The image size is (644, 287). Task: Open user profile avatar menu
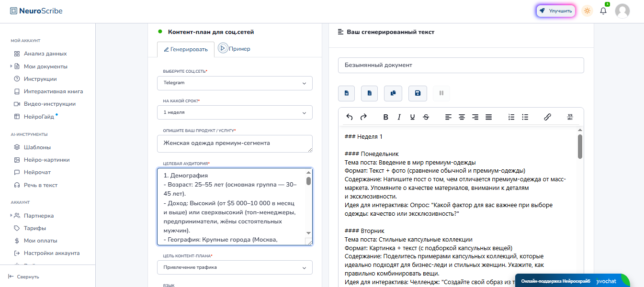point(622,11)
